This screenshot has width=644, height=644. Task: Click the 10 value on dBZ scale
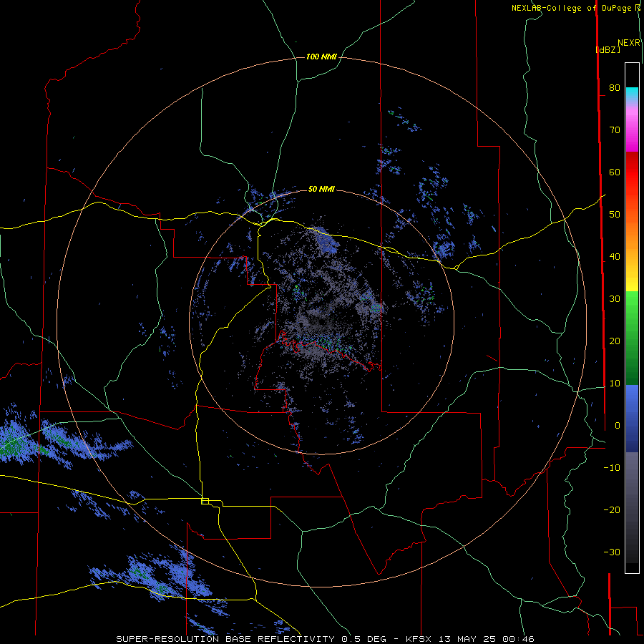coord(615,384)
